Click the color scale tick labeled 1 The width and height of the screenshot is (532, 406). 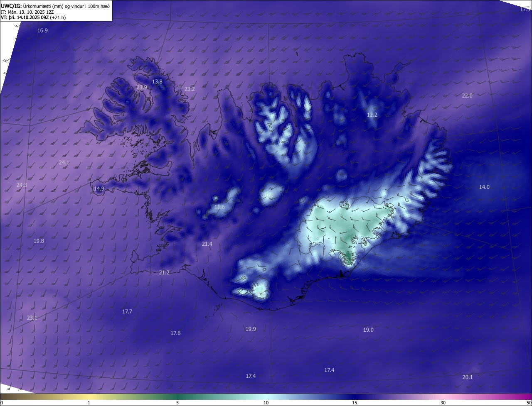pos(89,403)
